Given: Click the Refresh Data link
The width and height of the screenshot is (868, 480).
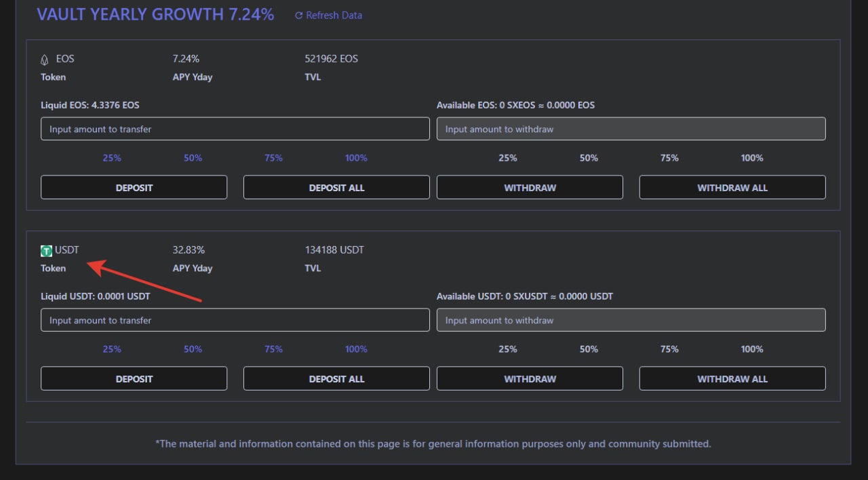Looking at the screenshot, I should (x=328, y=15).
